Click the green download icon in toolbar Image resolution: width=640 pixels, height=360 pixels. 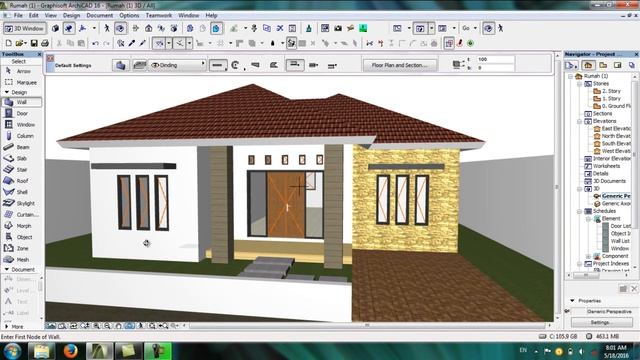click(363, 28)
